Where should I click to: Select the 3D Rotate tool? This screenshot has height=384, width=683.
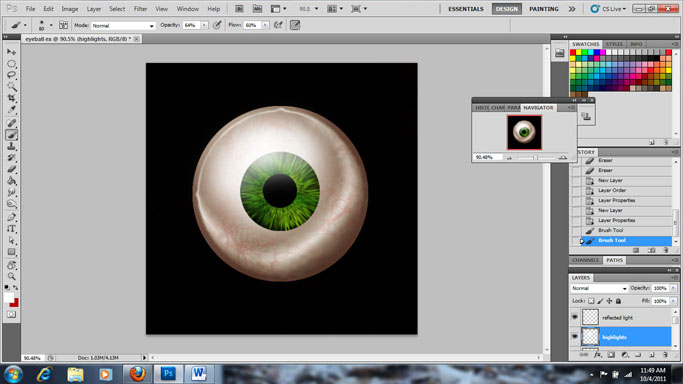(11, 265)
